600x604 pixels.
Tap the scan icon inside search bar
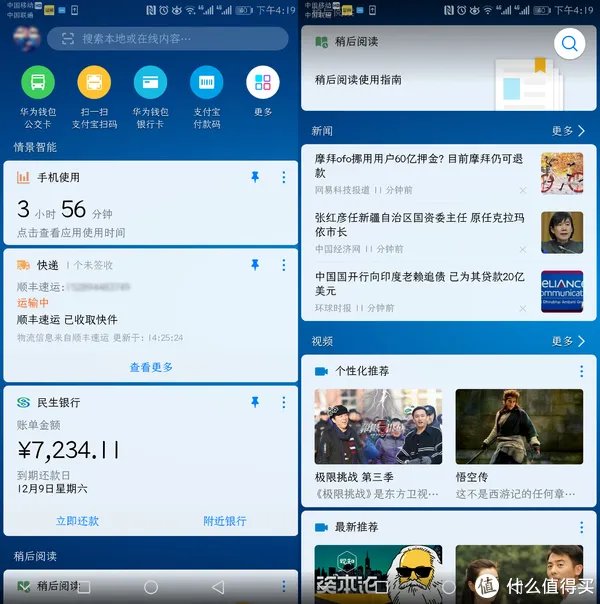click(x=68, y=39)
